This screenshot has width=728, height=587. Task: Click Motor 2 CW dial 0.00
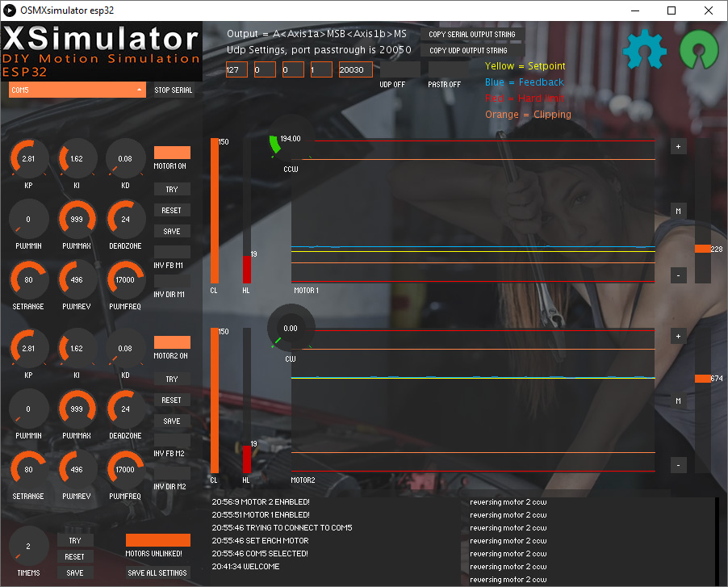coord(291,328)
